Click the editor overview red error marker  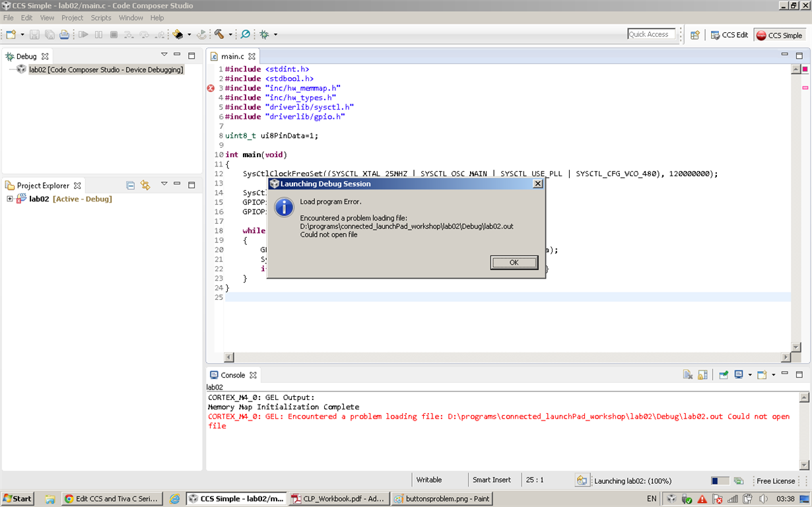pos(805,87)
